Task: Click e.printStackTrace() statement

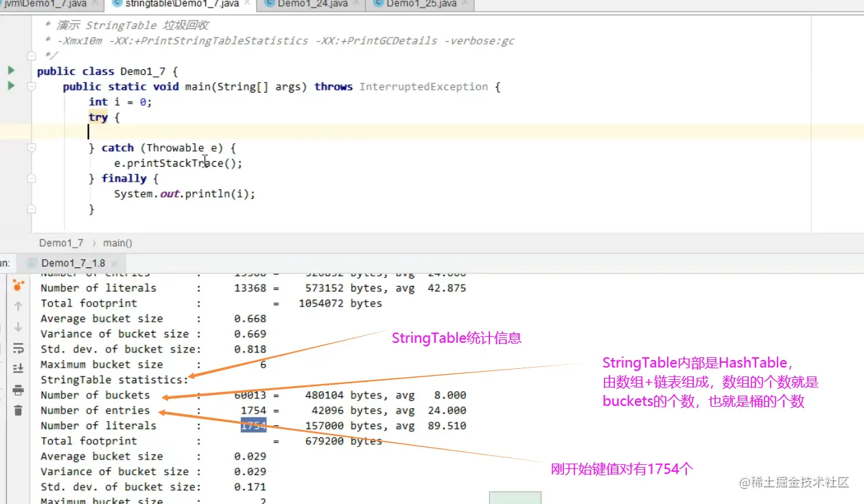Action: (x=178, y=163)
